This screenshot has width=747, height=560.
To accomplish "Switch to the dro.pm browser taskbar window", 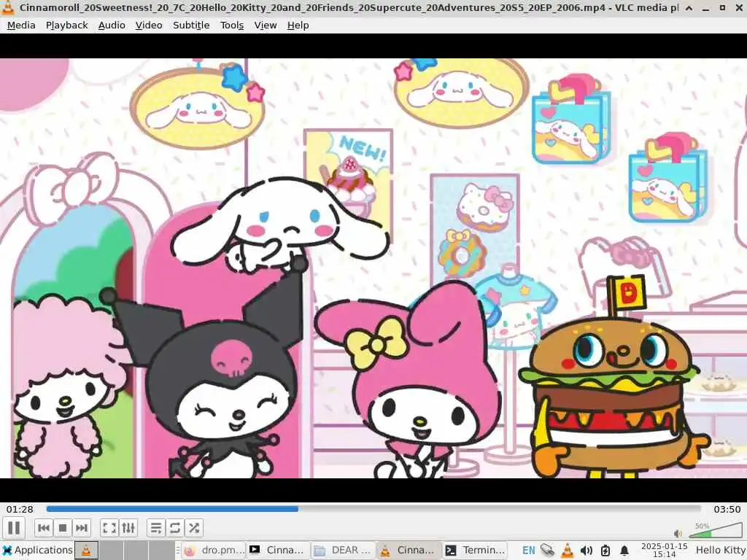I will (x=214, y=551).
